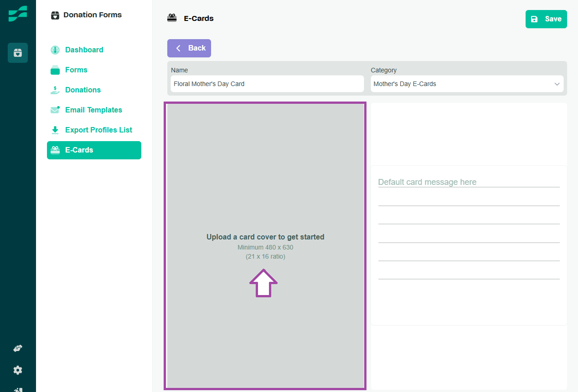Image resolution: width=578 pixels, height=392 pixels.
Task: Click the logout icon at bottom of rail
Action: [18, 389]
